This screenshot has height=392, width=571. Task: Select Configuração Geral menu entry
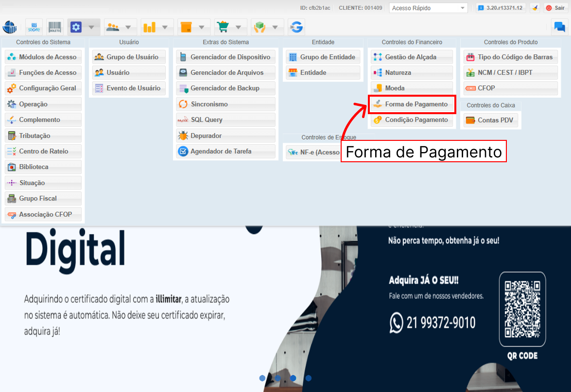tap(43, 88)
